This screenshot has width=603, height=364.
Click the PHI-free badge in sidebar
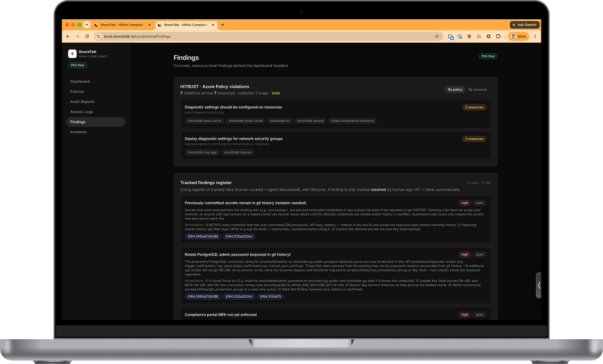[77, 65]
